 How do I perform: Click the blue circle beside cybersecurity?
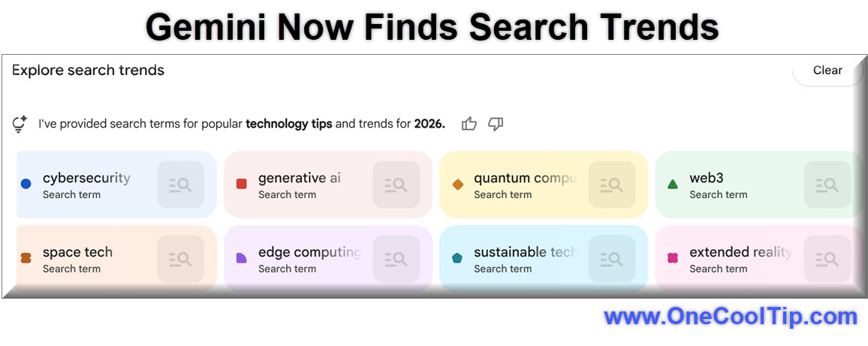pos(26,184)
